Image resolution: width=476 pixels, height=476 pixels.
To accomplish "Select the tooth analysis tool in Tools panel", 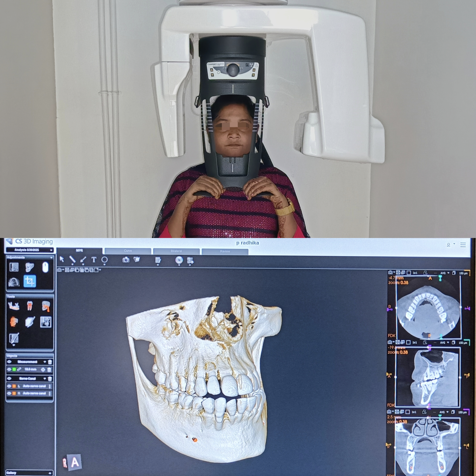I will pyautogui.click(x=30, y=306).
